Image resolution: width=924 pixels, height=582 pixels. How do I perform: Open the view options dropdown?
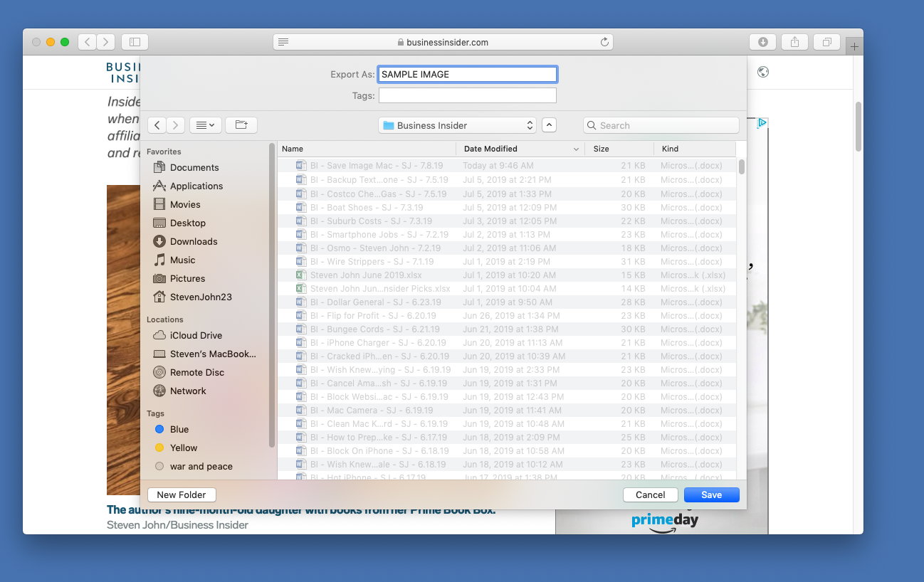pos(206,125)
